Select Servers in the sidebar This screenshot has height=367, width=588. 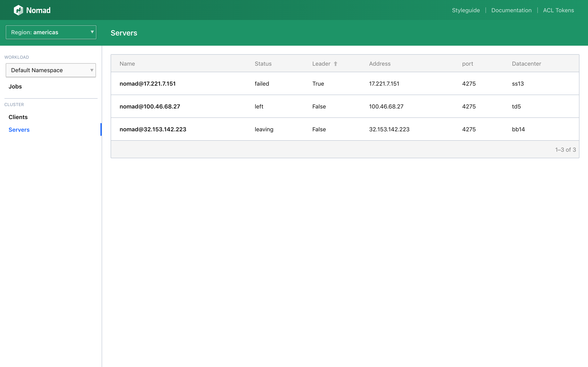click(19, 130)
